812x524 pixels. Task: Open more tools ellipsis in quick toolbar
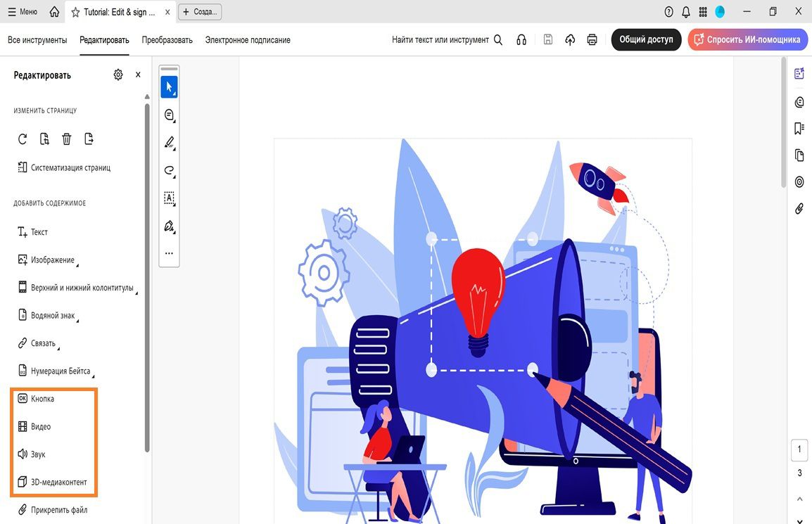(170, 253)
